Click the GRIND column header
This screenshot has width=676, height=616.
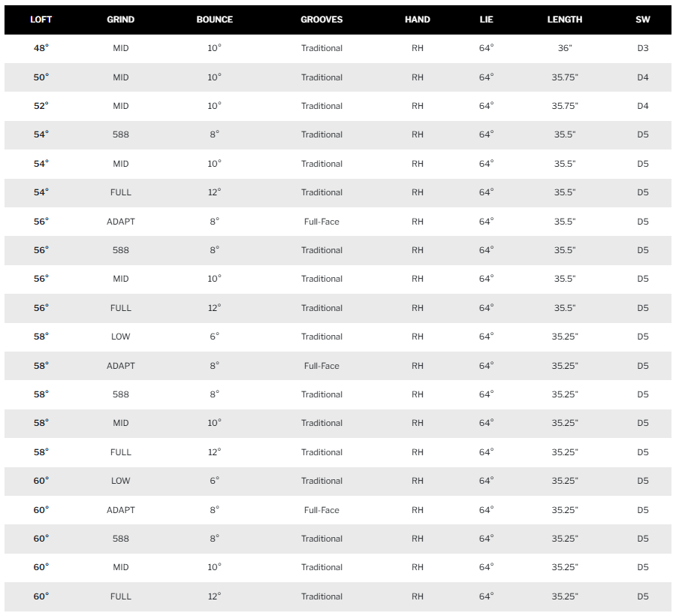[x=121, y=20]
